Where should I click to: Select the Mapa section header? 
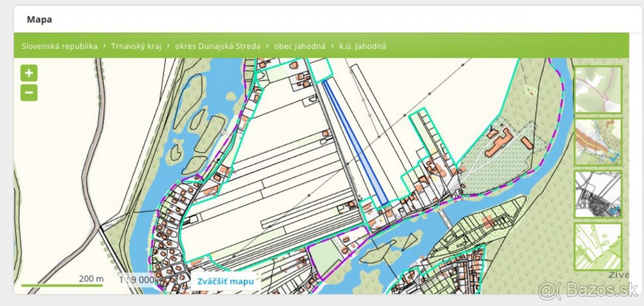39,20
